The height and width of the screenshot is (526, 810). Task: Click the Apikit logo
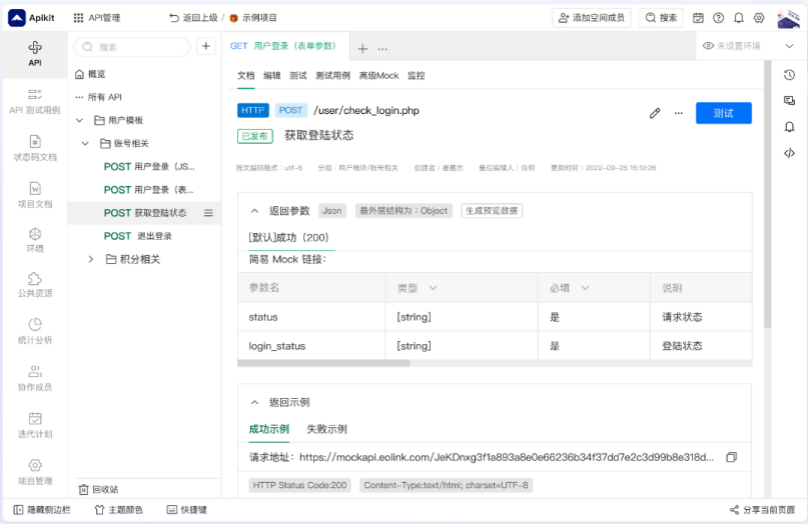(x=31, y=18)
